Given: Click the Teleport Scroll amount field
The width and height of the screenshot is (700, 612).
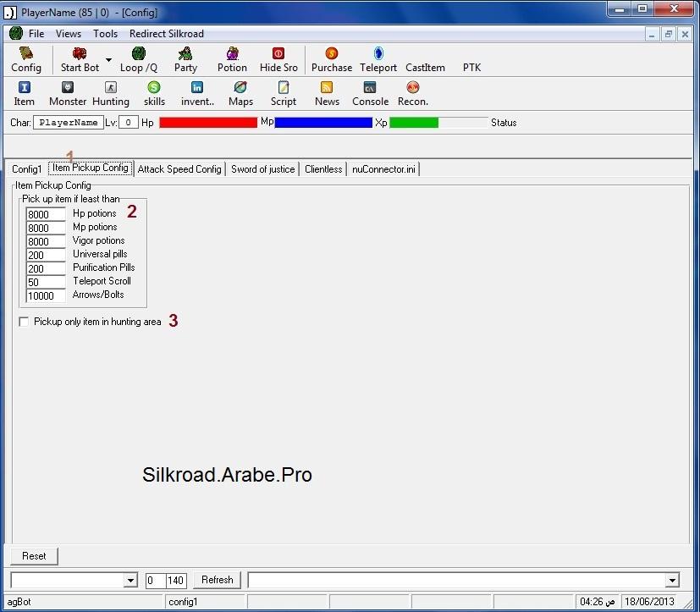Looking at the screenshot, I should tap(46, 282).
